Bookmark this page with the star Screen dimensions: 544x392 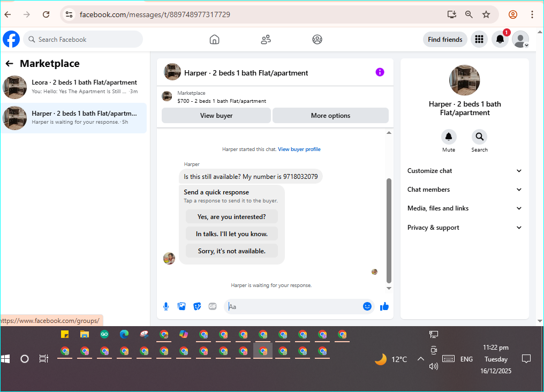(486, 14)
